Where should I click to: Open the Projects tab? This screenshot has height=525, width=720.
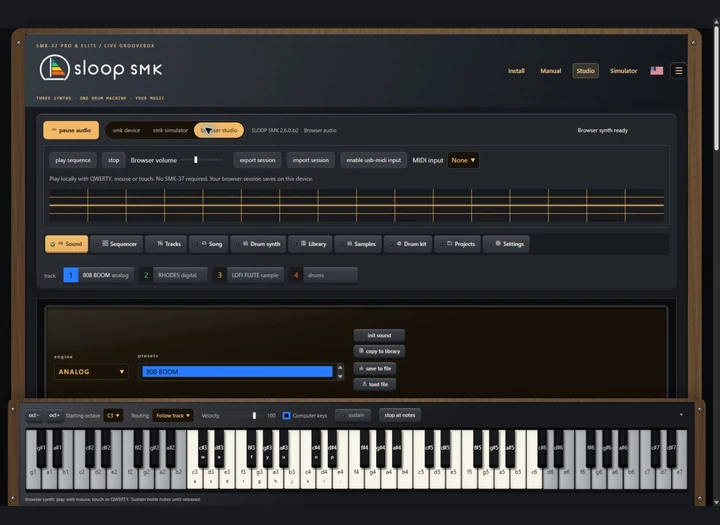[x=458, y=244]
